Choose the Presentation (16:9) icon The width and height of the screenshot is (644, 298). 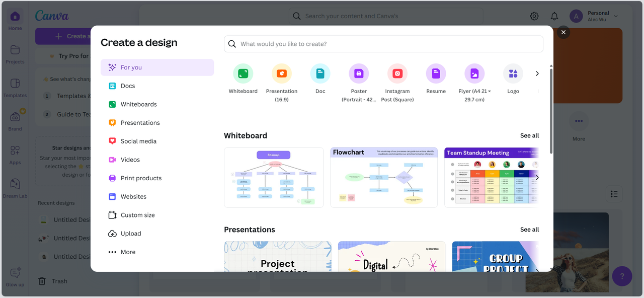(282, 73)
